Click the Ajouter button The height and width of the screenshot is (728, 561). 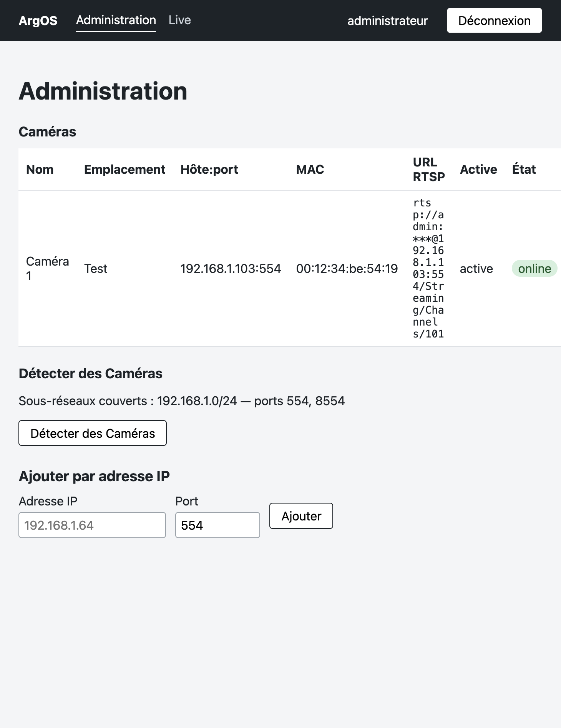[x=301, y=516]
